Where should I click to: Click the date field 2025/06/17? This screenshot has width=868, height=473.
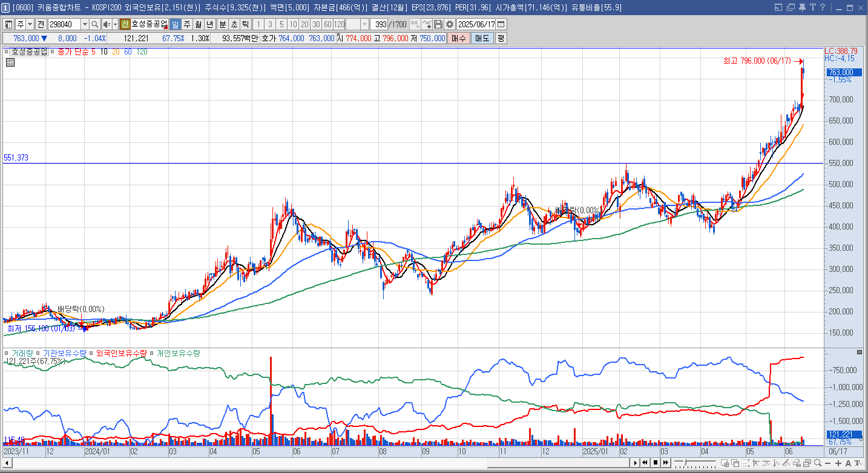point(477,24)
